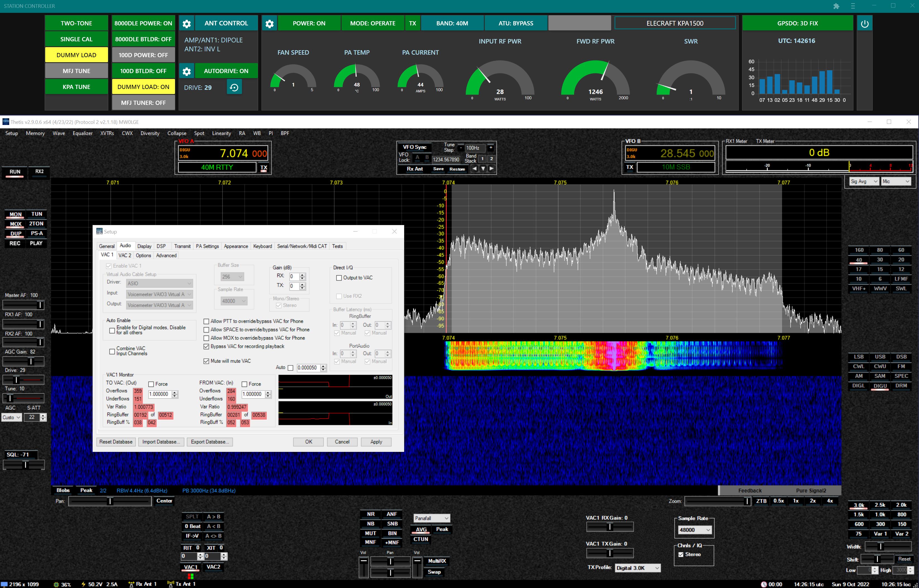Check Enable for Digital modes checkbox

point(112,330)
